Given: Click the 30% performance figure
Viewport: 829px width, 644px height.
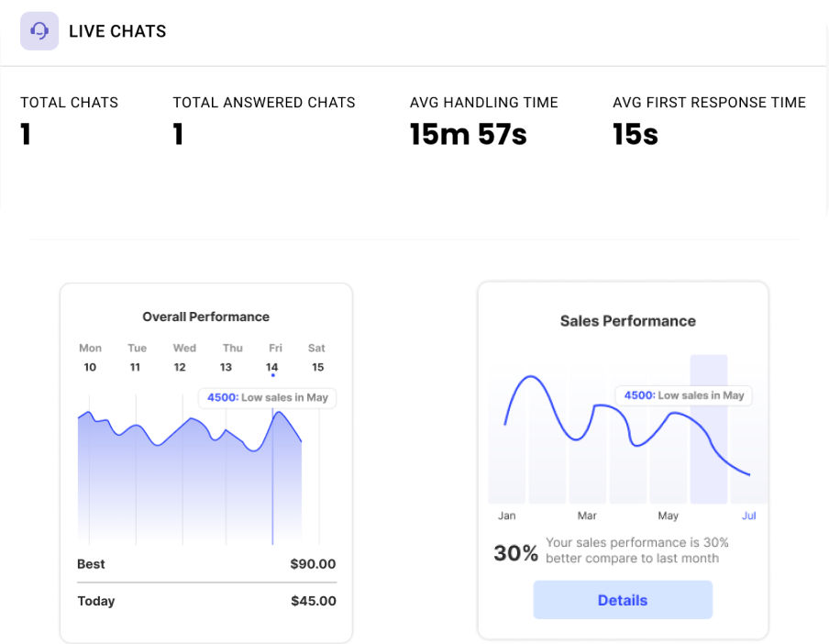Looking at the screenshot, I should [515, 553].
